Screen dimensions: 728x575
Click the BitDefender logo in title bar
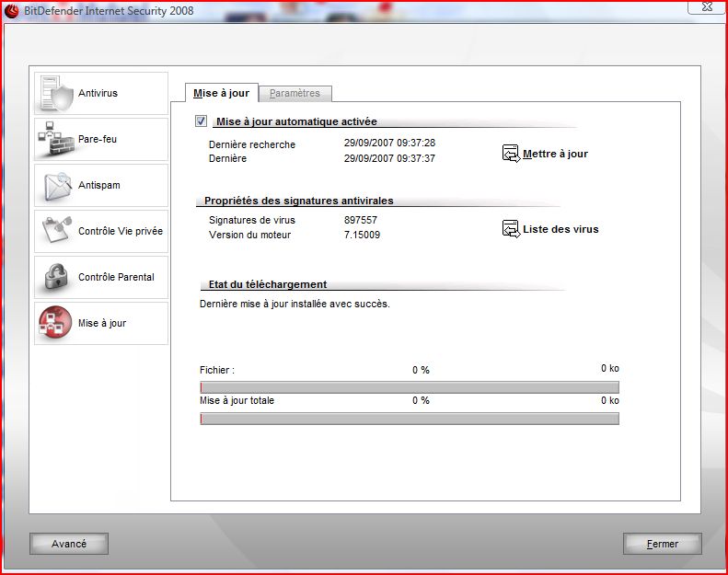click(11, 11)
